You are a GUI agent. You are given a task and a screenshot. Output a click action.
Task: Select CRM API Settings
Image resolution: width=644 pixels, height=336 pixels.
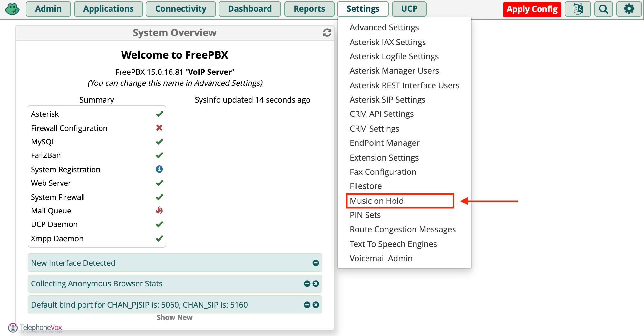click(x=382, y=114)
